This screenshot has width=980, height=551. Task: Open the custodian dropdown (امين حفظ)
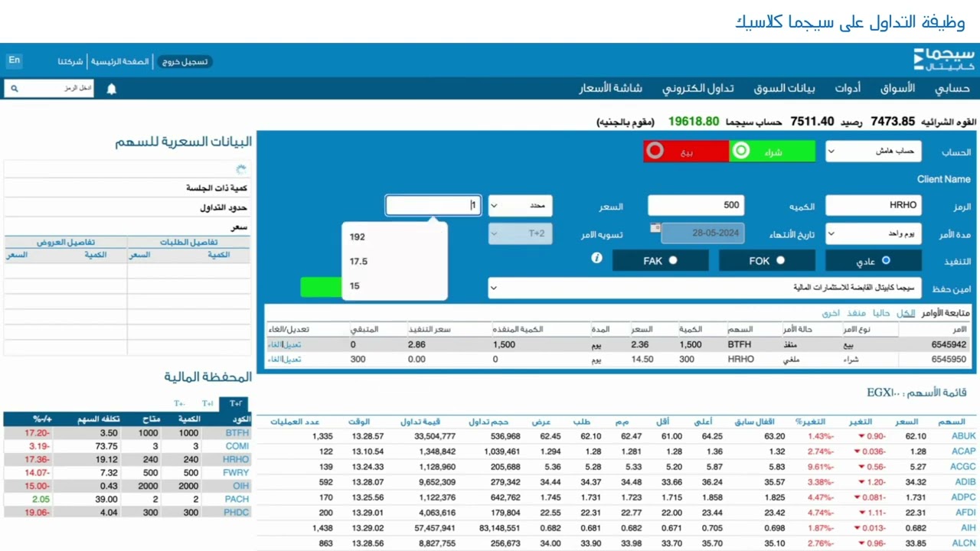pos(704,288)
